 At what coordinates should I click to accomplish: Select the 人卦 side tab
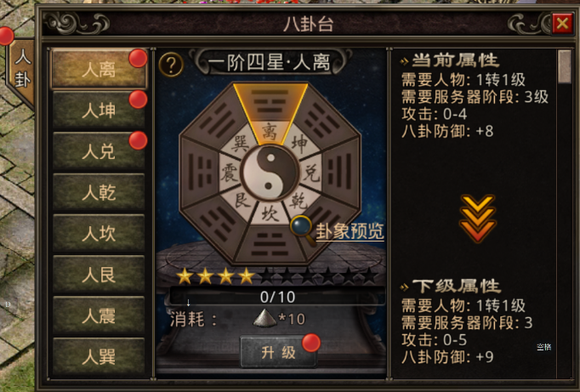[22, 71]
